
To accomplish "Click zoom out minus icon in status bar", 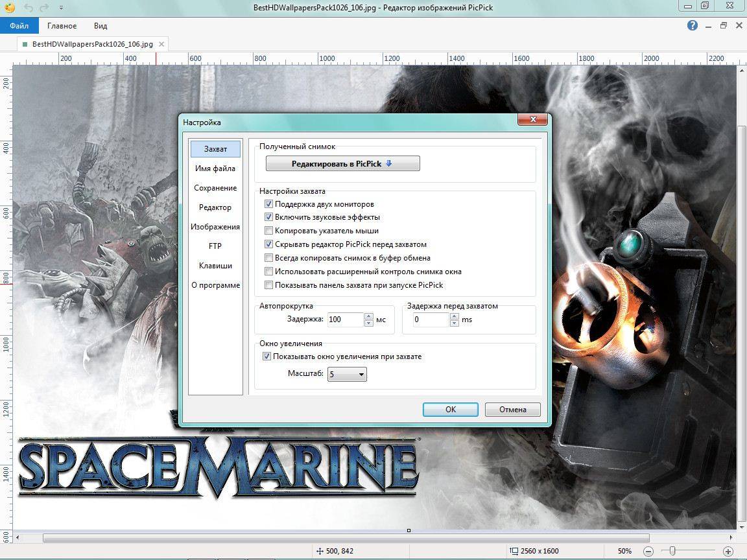I will (648, 551).
